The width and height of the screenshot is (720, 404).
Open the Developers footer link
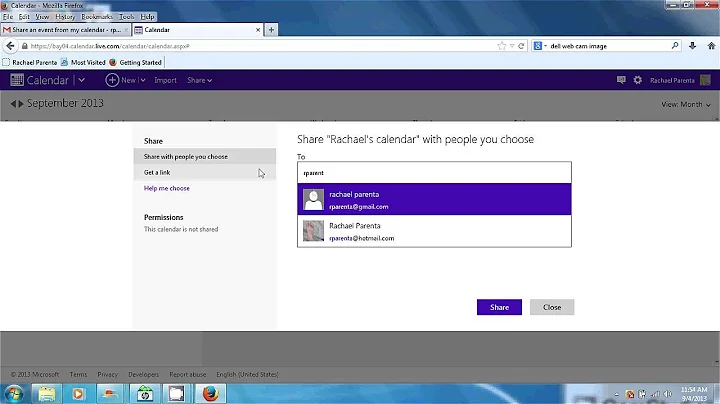(143, 375)
